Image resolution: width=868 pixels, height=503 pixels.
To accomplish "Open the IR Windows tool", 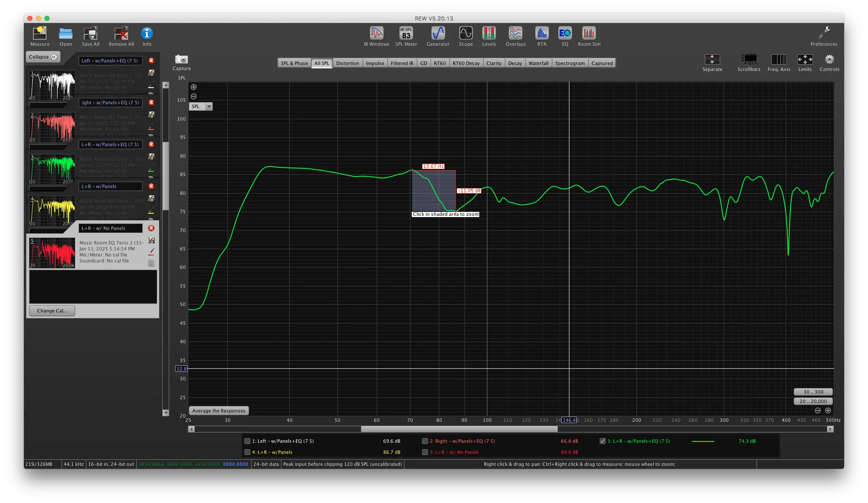I will [376, 33].
